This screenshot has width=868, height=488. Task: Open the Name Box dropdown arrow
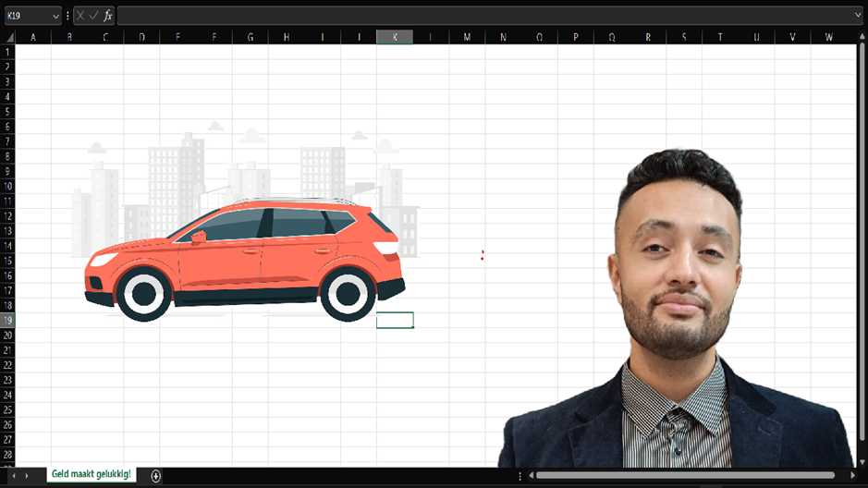55,16
